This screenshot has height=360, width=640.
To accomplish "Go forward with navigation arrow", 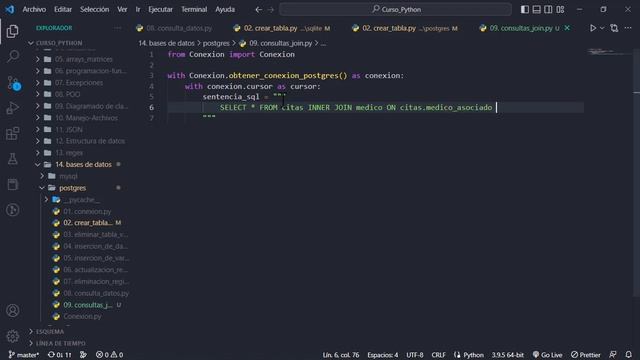I will (271, 9).
